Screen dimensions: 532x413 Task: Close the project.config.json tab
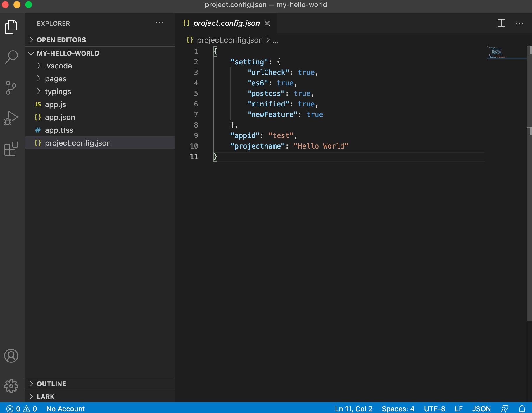[267, 23]
